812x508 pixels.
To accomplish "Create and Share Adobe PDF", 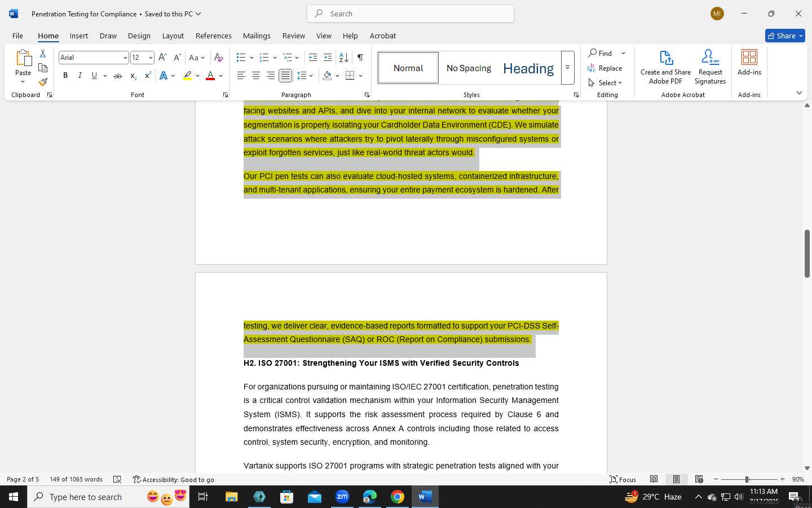I will (666, 67).
